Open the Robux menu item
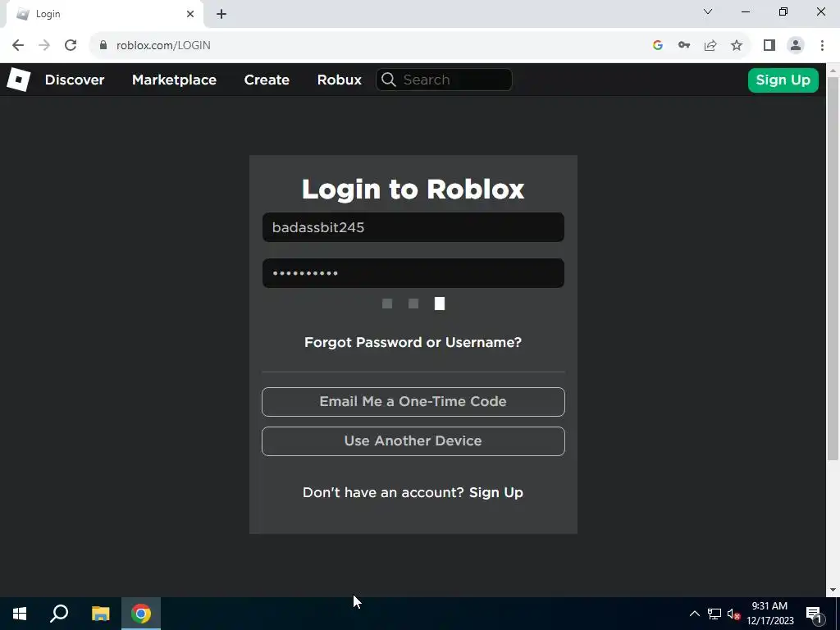Image resolution: width=840 pixels, height=630 pixels. pos(339,80)
